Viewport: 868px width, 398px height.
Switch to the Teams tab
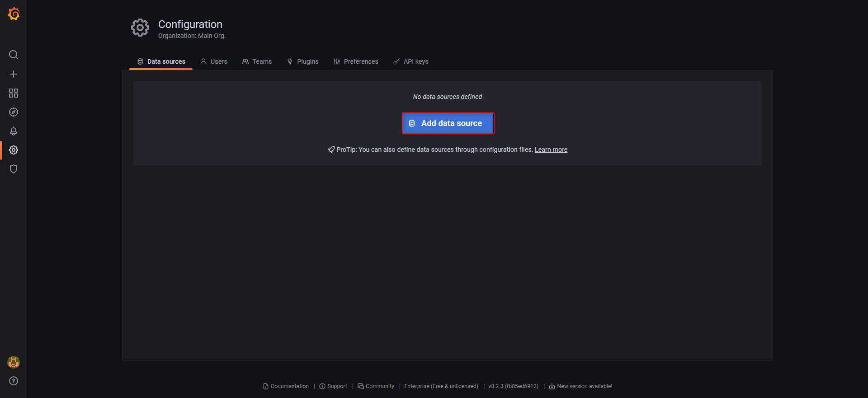click(257, 61)
